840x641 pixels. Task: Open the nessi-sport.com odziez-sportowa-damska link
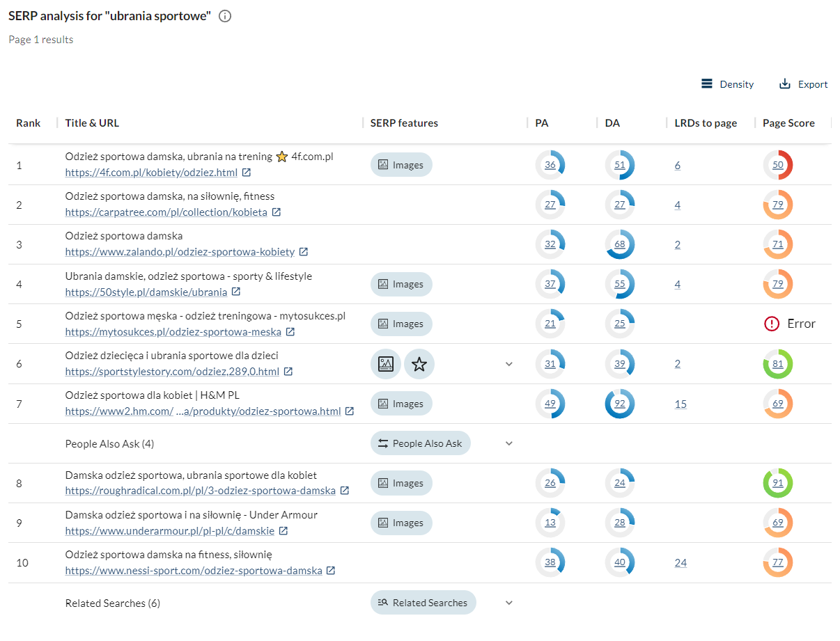(194, 571)
